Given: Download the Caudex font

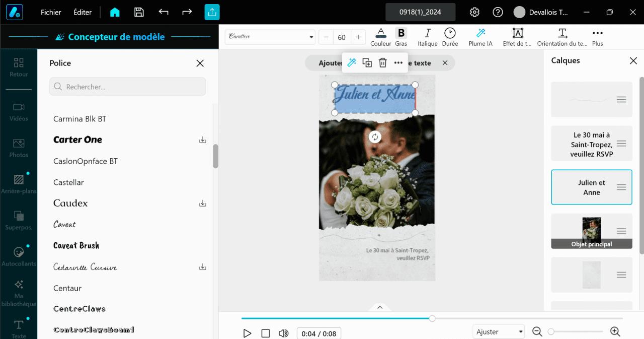Looking at the screenshot, I should tap(203, 204).
